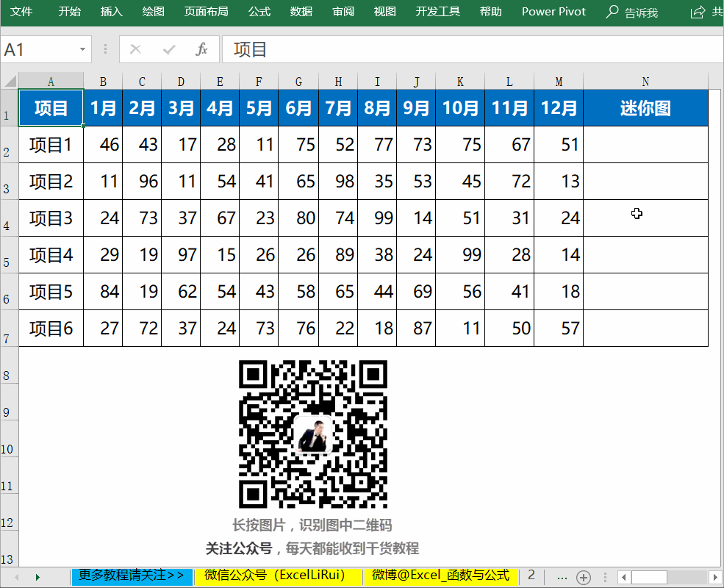Click the sheet tab scroll left arrow
The image size is (724, 588).
click(x=17, y=577)
